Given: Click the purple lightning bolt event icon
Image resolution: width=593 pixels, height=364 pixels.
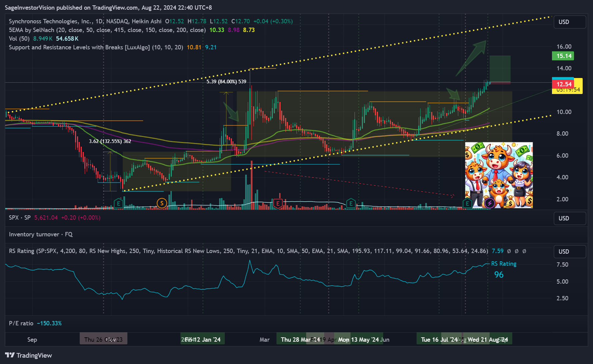Looking at the screenshot, I should pyautogui.click(x=489, y=203).
